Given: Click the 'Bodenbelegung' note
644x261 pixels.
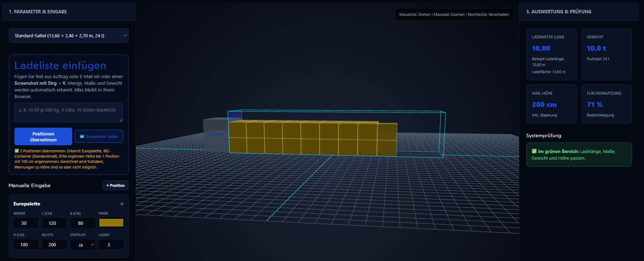Looking at the screenshot, I should [600, 115].
